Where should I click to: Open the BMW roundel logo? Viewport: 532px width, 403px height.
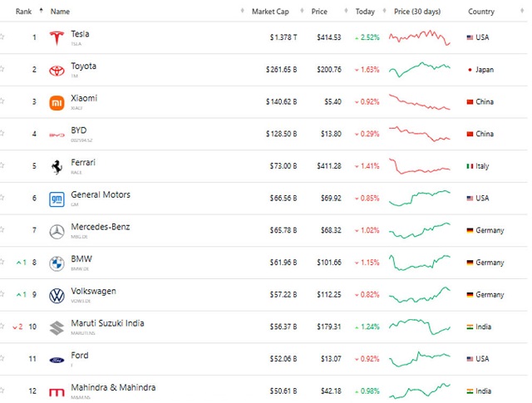[x=57, y=263]
